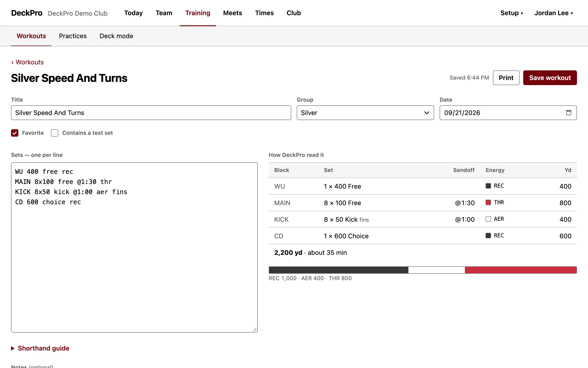Click the '8 × 50 Kick fins' set cell

(346, 219)
